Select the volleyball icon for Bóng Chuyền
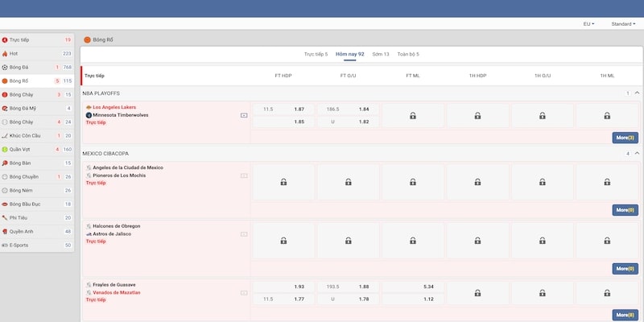644x322 pixels. click(5, 176)
